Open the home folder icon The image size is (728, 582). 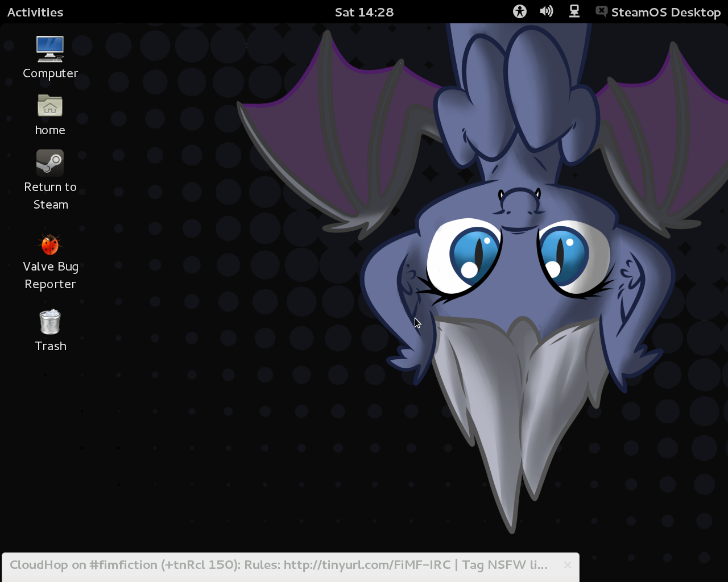point(50,106)
